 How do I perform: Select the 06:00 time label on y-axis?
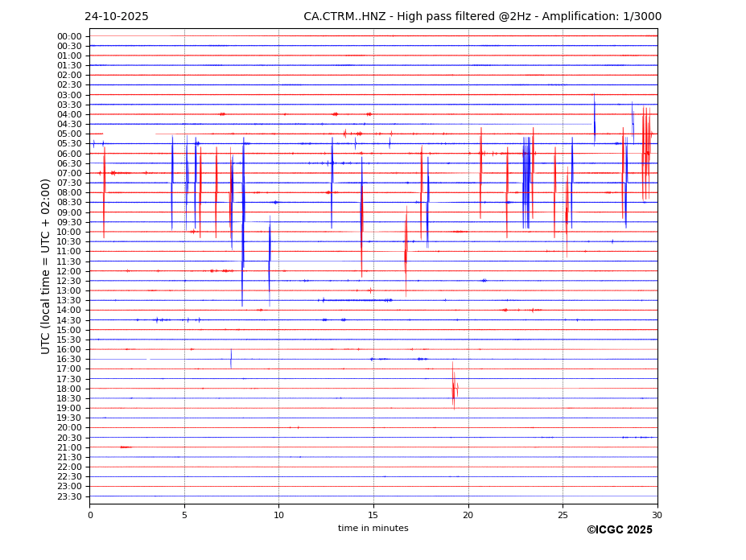[x=68, y=154]
